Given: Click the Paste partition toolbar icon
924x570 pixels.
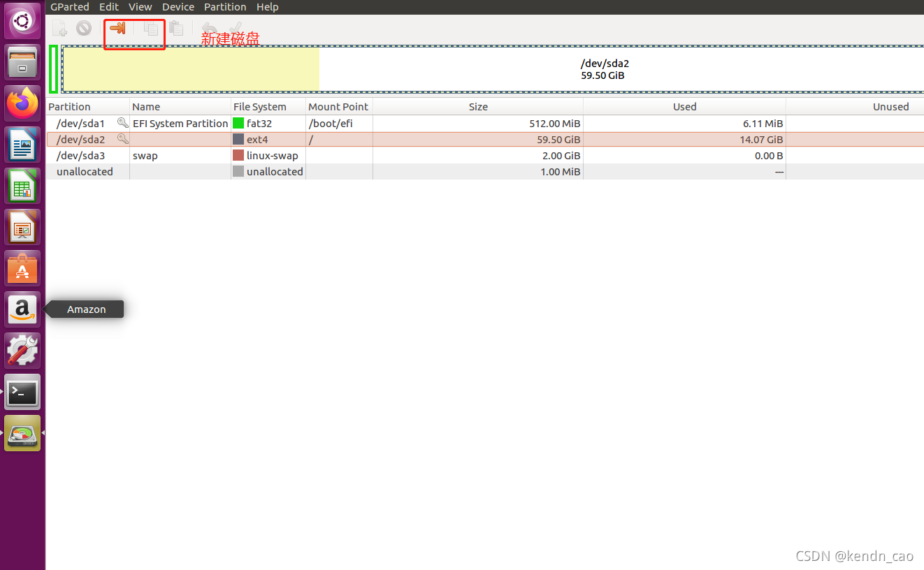Looking at the screenshot, I should point(176,29).
